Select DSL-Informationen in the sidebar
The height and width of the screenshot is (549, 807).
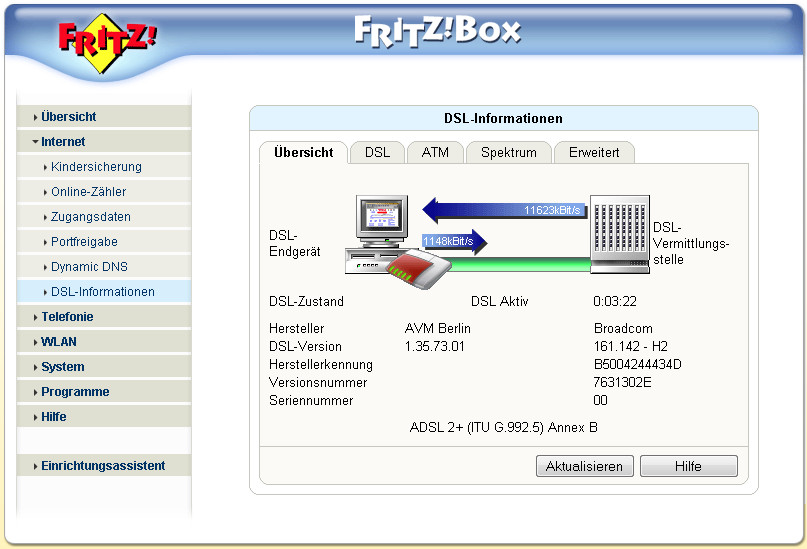[103, 292]
